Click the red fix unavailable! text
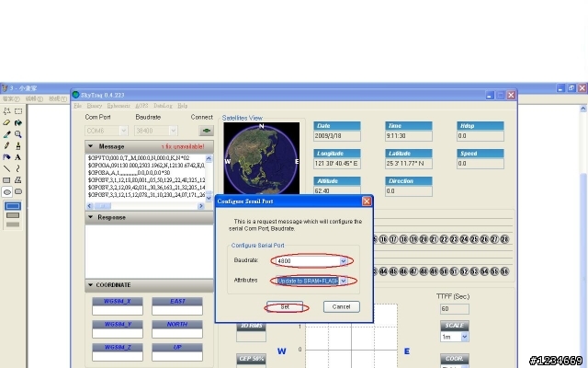This screenshot has height=368, width=588. click(183, 146)
